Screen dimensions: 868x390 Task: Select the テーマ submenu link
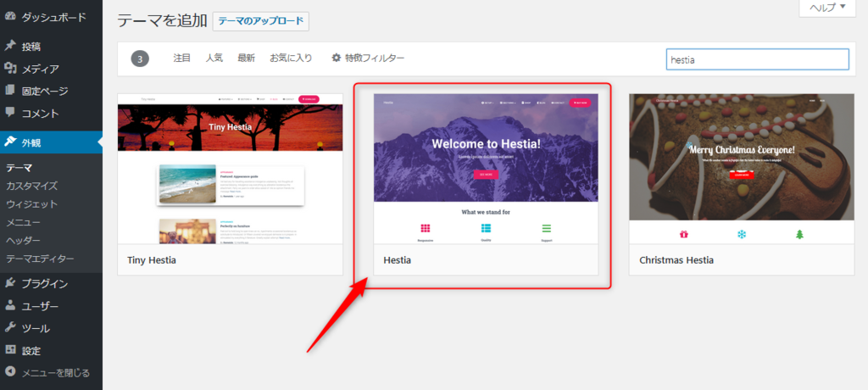(x=19, y=168)
